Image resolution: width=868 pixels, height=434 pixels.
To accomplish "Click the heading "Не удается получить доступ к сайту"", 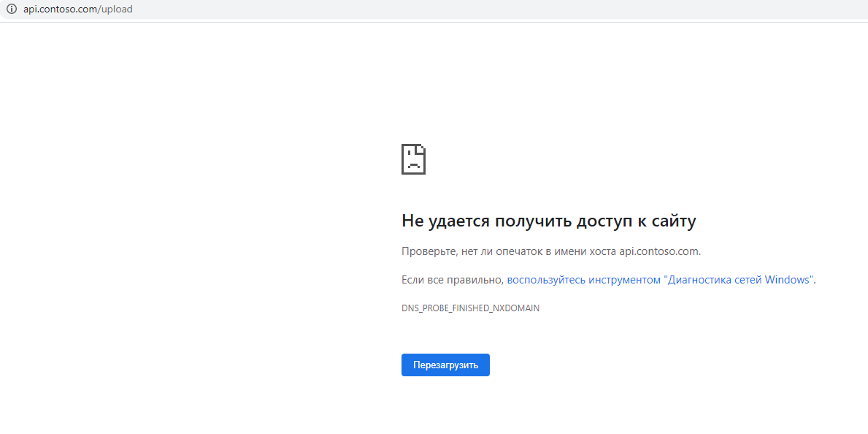I will pos(548,221).
